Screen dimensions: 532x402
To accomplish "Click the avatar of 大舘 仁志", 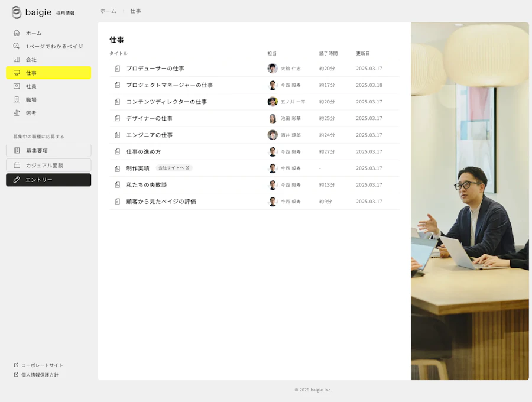I will click(273, 69).
